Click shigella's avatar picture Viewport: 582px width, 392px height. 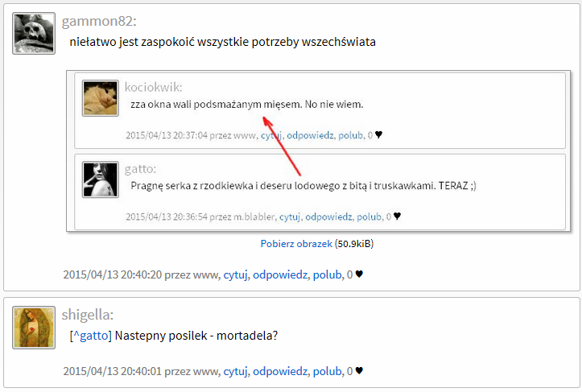point(34,328)
